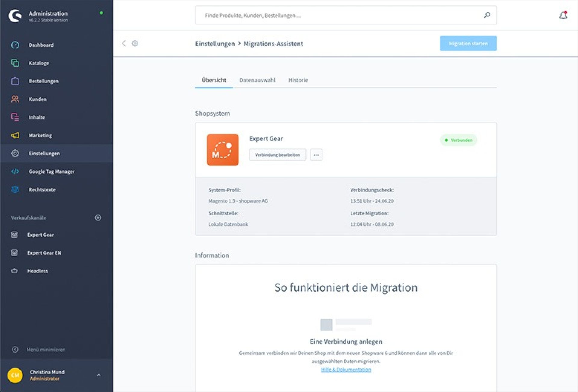Open the notification bell icon
Screen dimensions: 578x392
563,15
